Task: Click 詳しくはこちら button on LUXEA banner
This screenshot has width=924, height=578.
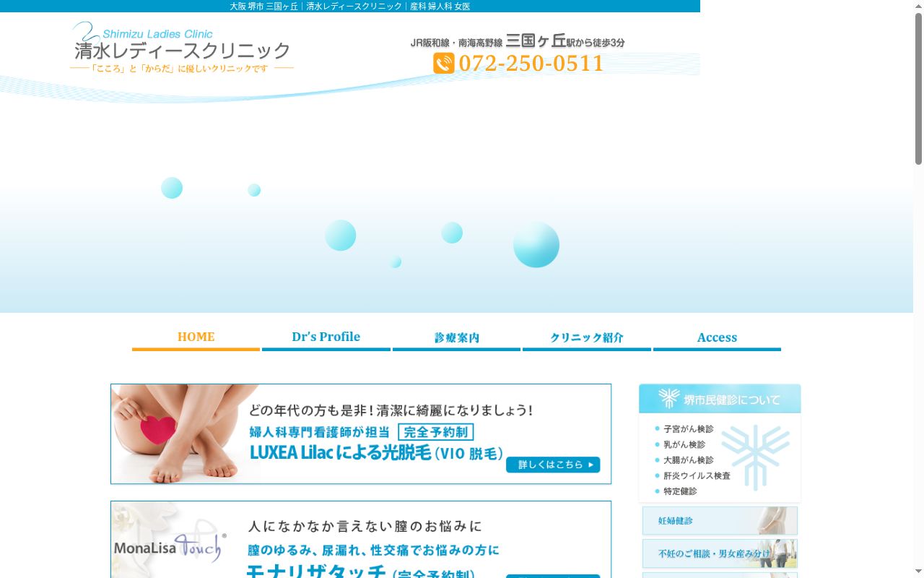Action: 553,465
